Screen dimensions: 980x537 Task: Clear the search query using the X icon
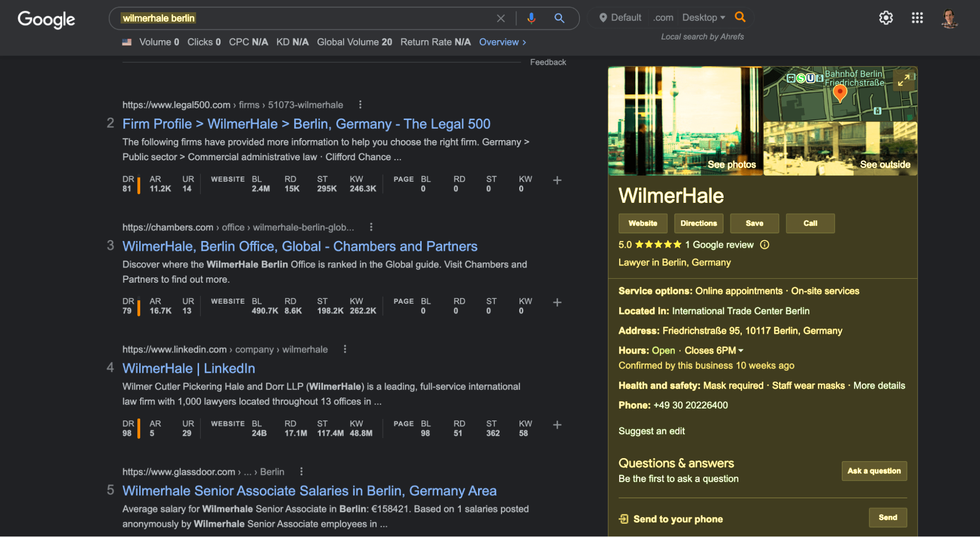click(501, 18)
